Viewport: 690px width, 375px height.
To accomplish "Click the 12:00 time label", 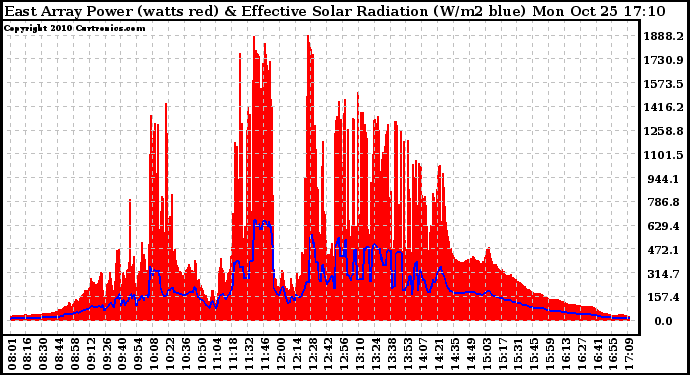I will pyautogui.click(x=281, y=354).
